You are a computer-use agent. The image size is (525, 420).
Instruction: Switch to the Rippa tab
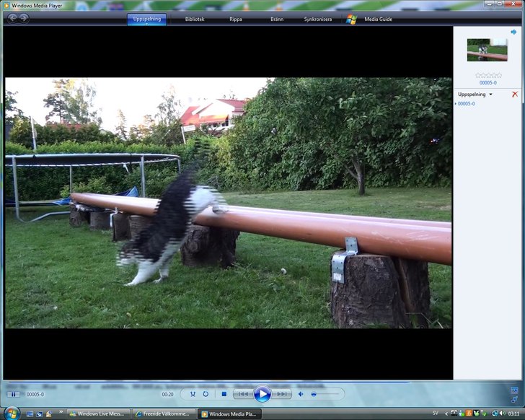pyautogui.click(x=236, y=19)
